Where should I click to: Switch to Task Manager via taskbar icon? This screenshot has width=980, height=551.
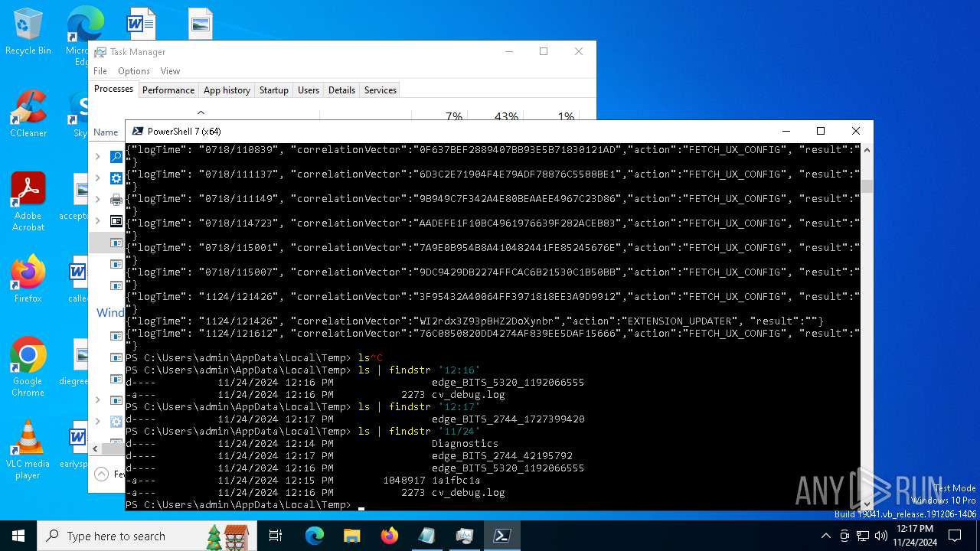464,536
